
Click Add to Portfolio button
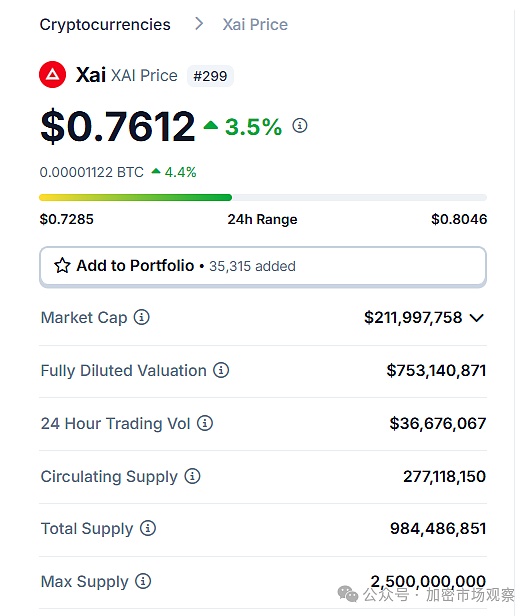point(263,266)
